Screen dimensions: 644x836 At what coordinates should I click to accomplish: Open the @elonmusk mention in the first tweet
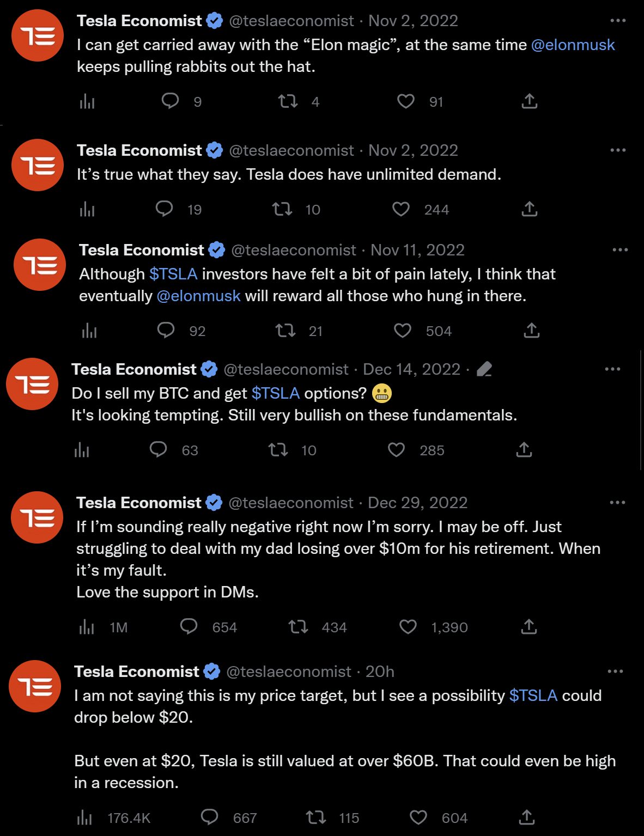coord(573,45)
